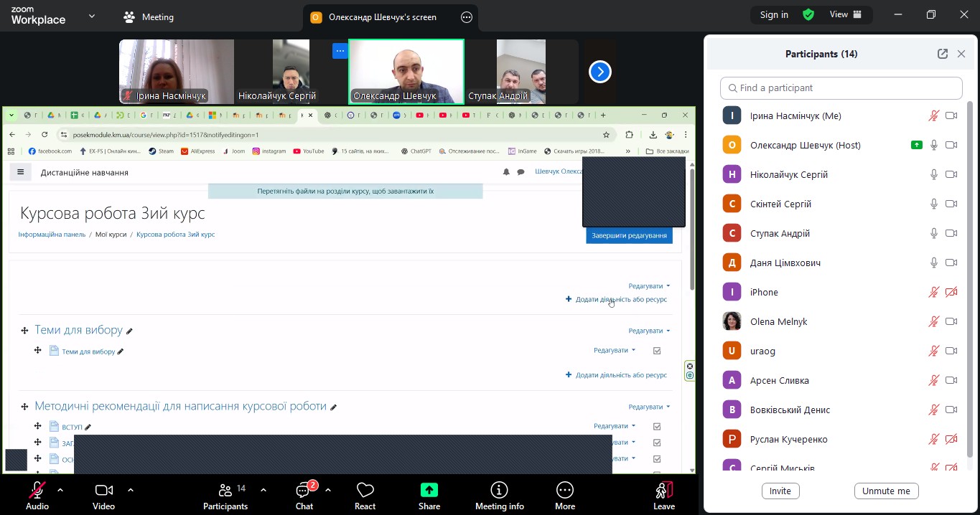The height and width of the screenshot is (515, 980).
Task: Expand audio options arrow beside Audio
Action: tap(60, 490)
